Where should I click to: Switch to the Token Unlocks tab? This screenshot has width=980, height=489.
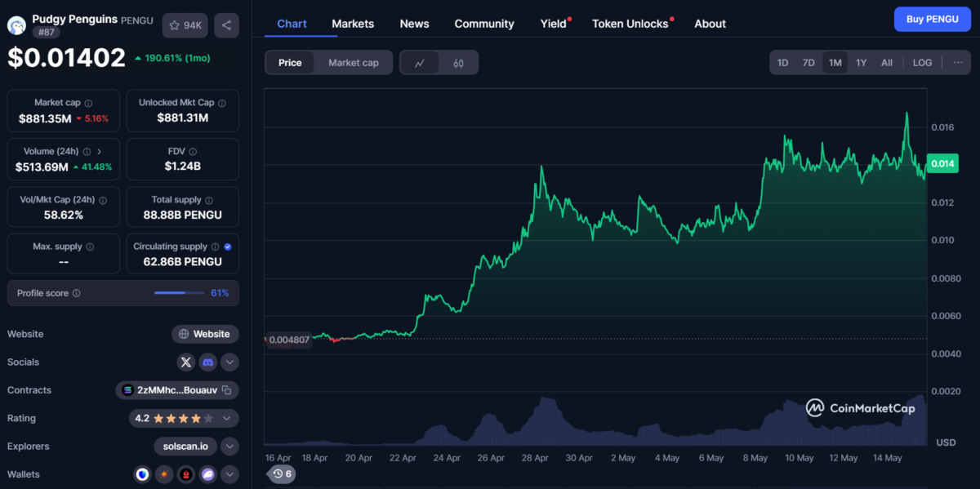click(x=630, y=24)
